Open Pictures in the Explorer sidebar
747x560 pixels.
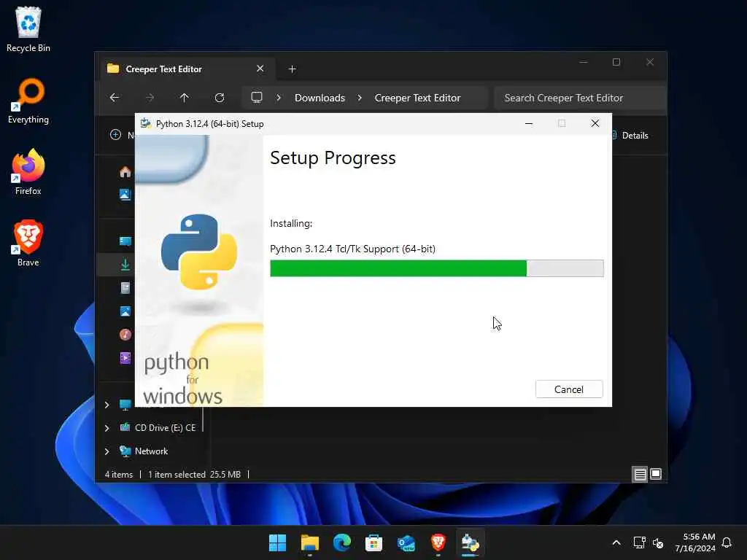coord(125,311)
